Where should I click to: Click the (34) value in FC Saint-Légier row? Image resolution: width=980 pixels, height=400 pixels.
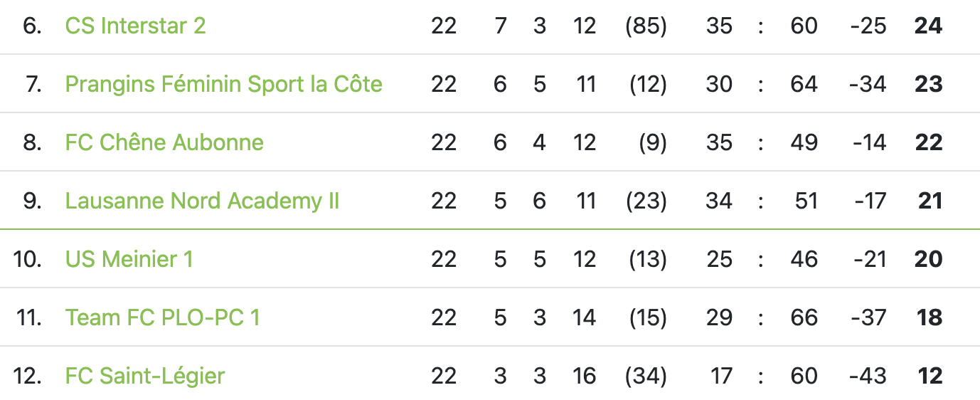click(646, 376)
